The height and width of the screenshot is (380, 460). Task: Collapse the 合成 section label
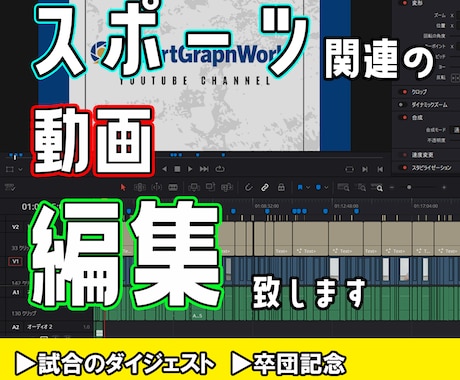417,117
